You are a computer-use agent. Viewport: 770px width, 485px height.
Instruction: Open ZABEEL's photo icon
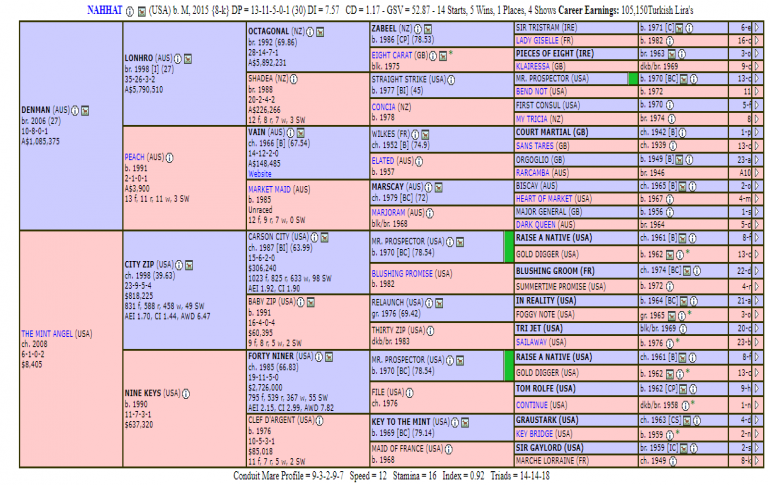428,29
